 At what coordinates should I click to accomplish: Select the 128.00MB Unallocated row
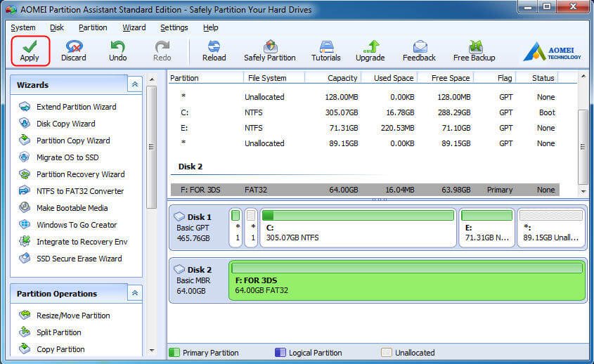(x=365, y=97)
